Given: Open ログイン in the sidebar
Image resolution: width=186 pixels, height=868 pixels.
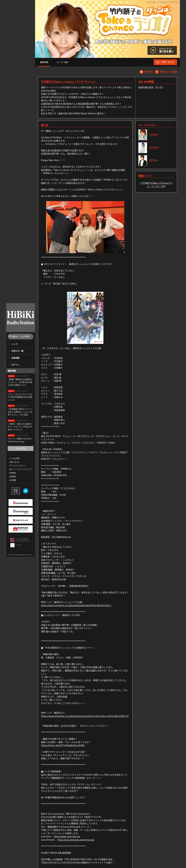Looking at the screenshot, I should click(21, 365).
